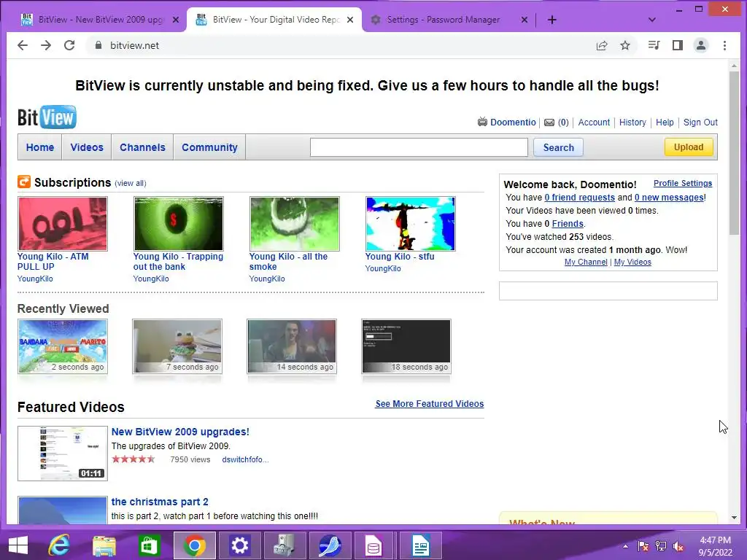Viewport: 747px width, 560px height.
Task: Open the Chrome three-dot menu
Action: click(x=724, y=45)
